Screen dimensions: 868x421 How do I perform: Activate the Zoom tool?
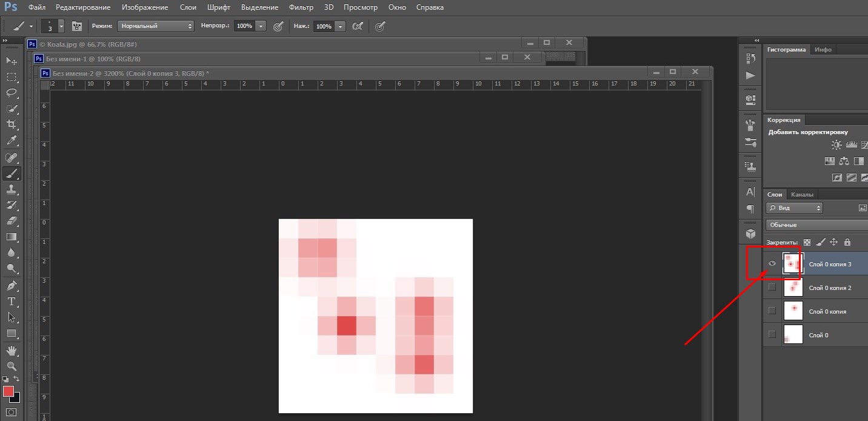[x=12, y=366]
